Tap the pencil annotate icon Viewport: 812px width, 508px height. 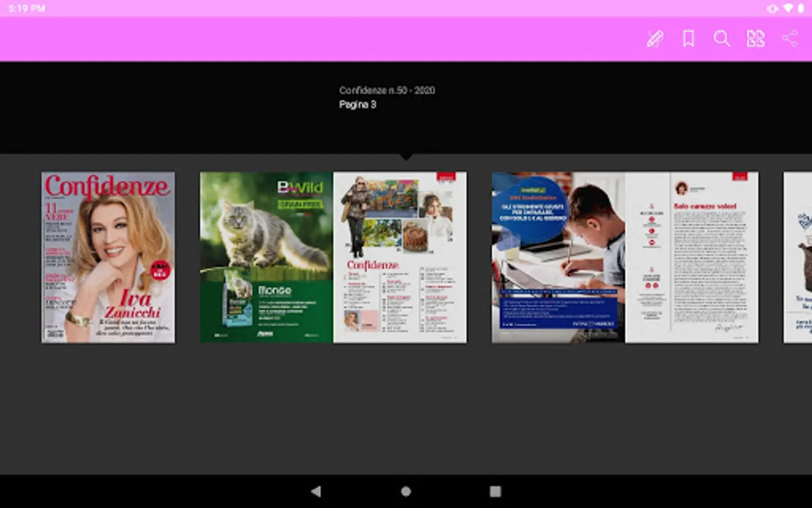point(655,38)
